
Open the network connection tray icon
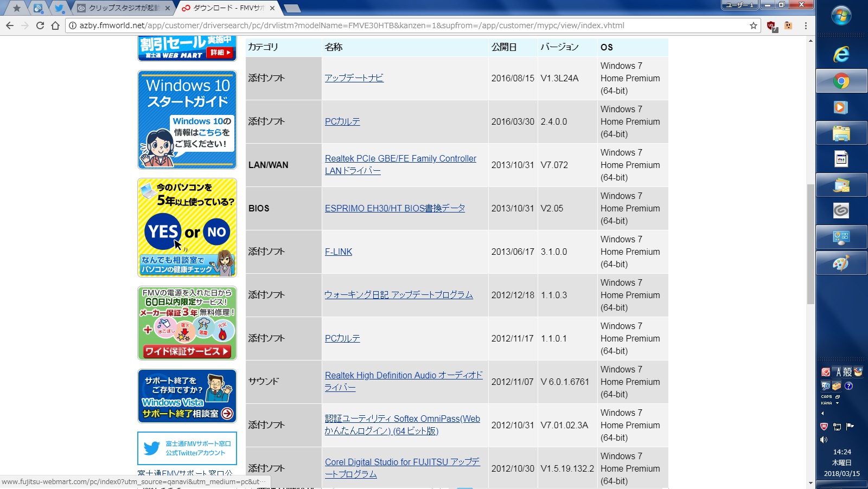837,427
